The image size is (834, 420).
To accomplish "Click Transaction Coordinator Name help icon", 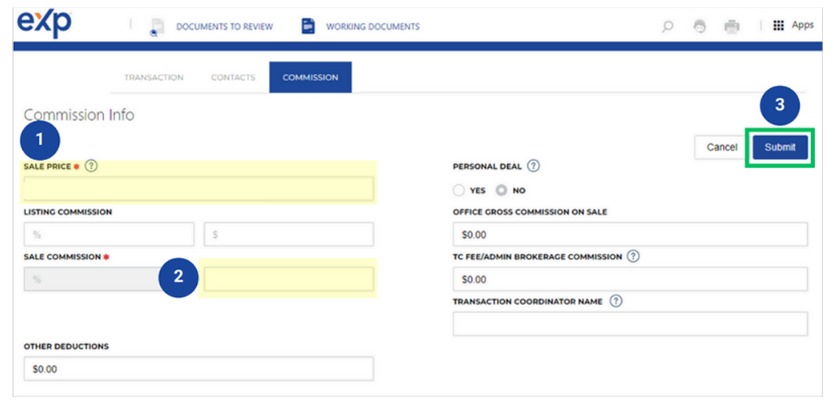I will [x=616, y=301].
